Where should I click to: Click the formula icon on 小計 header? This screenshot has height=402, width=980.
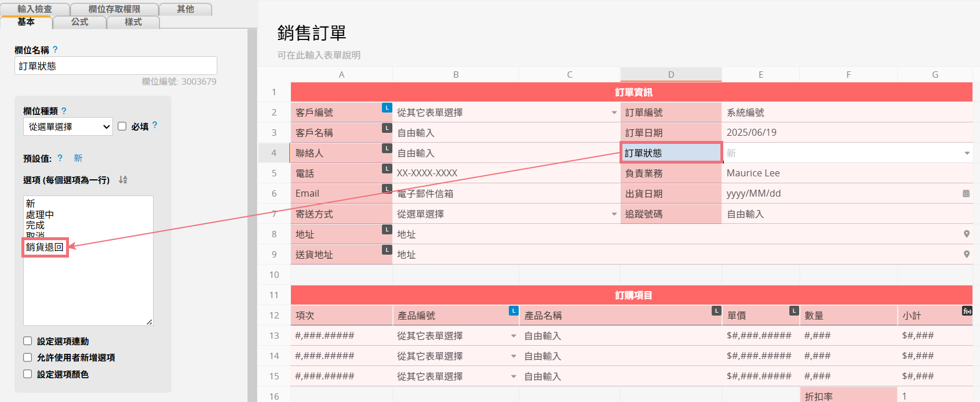tap(967, 311)
